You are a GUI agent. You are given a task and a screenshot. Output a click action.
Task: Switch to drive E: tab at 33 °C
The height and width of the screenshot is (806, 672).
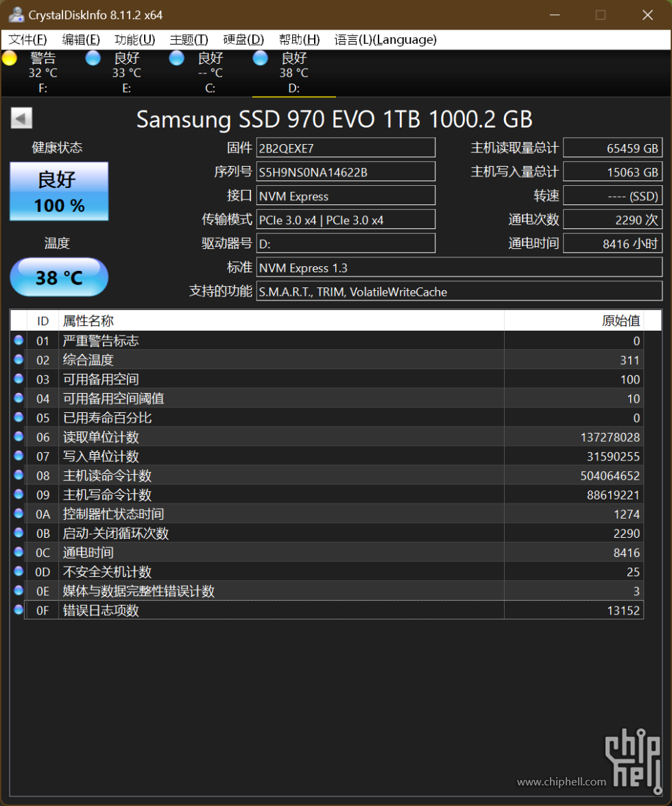point(126,73)
